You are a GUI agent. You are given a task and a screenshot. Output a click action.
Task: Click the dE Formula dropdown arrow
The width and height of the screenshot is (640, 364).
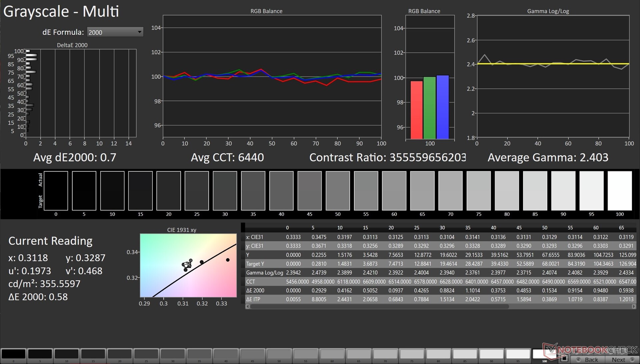point(139,32)
